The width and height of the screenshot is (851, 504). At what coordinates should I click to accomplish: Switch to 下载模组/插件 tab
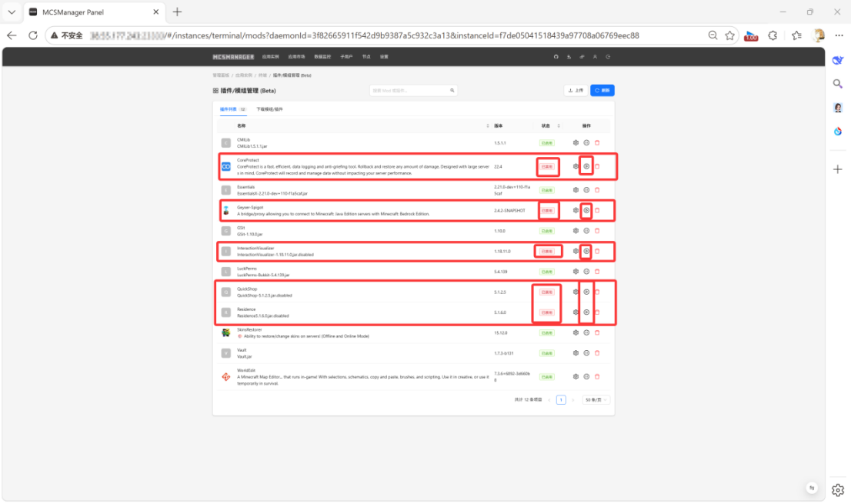[x=270, y=109]
